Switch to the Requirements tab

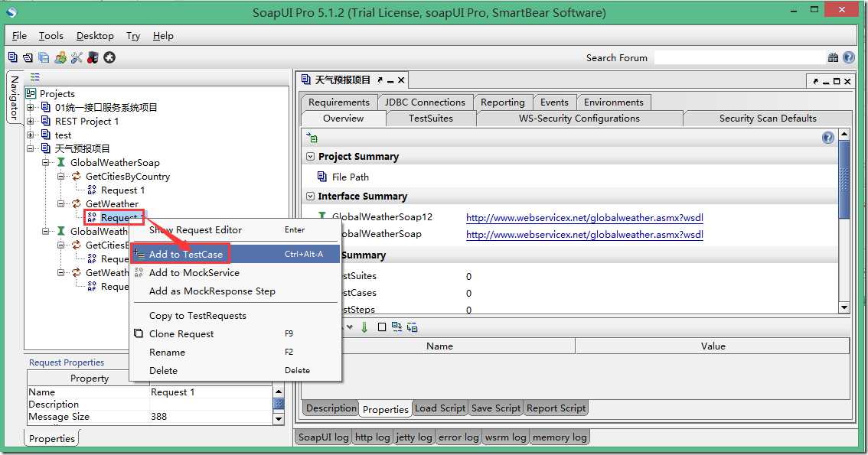pos(339,102)
